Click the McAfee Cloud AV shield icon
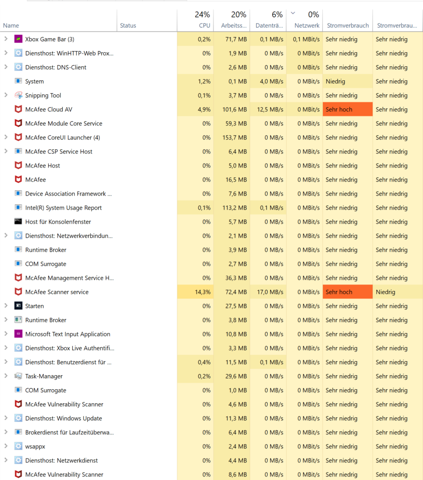The width and height of the screenshot is (423, 480). click(18, 109)
